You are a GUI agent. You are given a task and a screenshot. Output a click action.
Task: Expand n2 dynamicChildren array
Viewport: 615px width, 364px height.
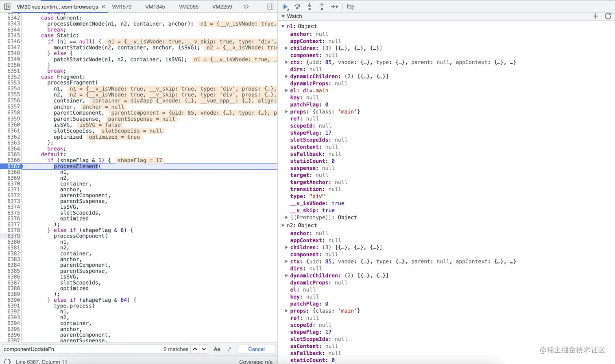286,275
